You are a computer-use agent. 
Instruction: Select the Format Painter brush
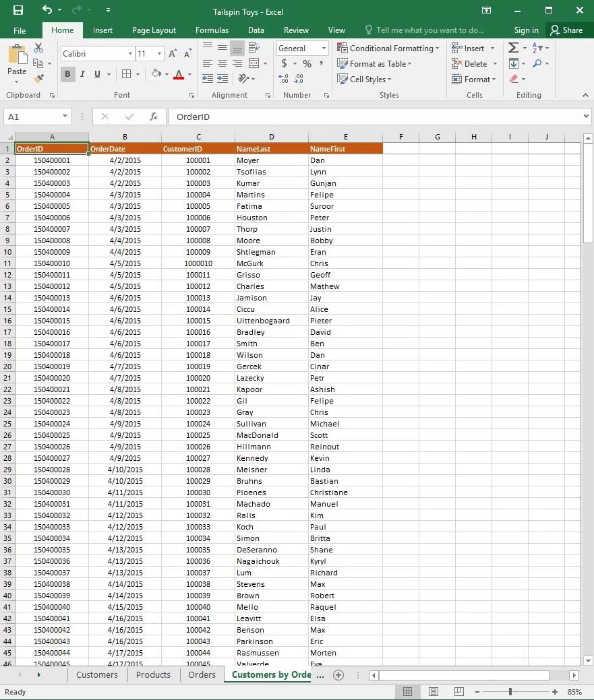tap(38, 79)
